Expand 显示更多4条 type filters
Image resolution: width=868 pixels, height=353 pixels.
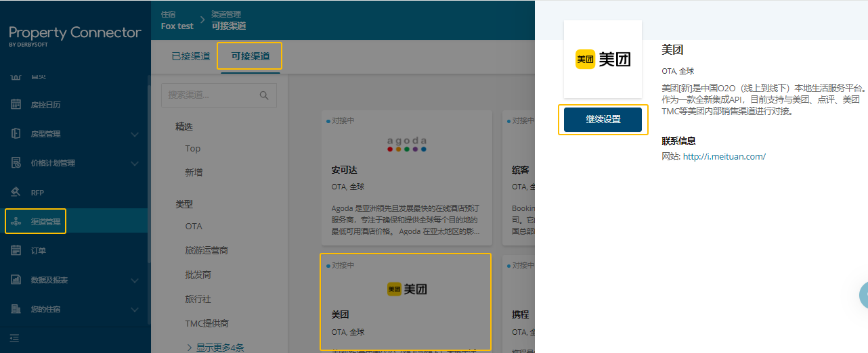coord(215,348)
